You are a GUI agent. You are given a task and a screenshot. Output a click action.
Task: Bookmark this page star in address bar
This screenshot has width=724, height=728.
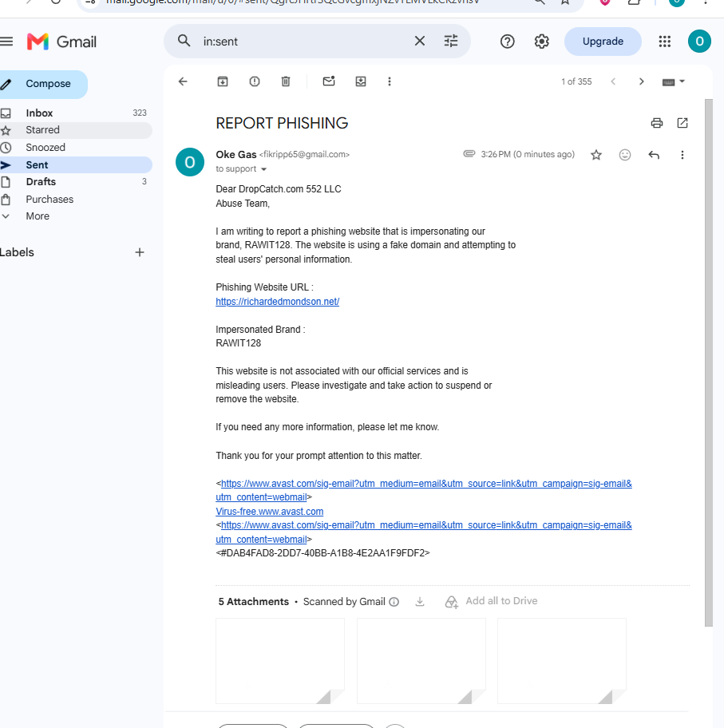565,2
